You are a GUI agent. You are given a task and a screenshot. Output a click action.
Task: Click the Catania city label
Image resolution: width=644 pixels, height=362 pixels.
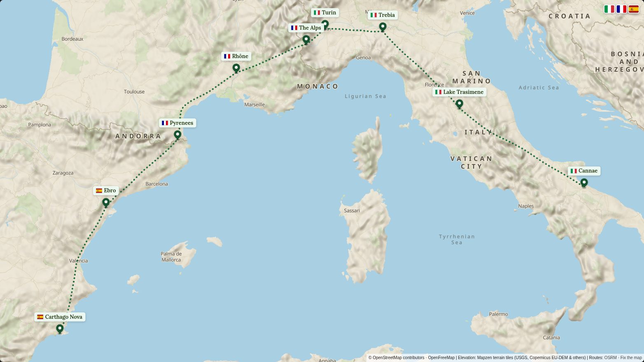551,337
